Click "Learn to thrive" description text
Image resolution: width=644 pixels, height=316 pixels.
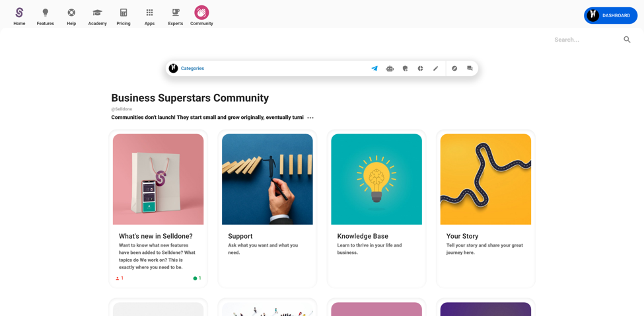370,249
